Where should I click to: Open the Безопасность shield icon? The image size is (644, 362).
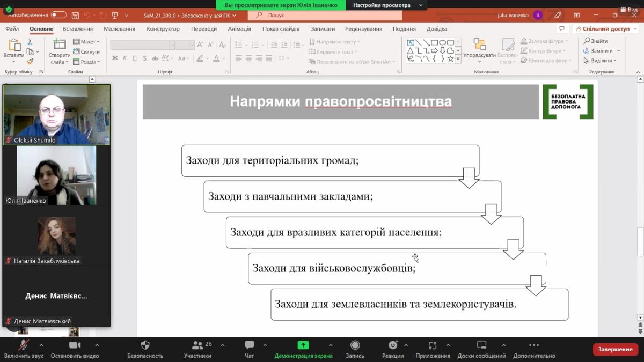(145, 345)
